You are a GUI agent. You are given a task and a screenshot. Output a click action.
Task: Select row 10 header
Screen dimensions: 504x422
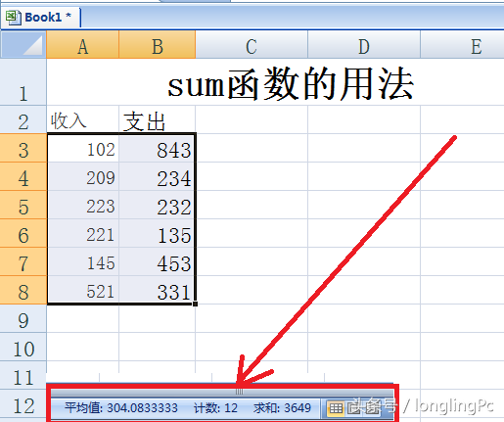pos(23,347)
